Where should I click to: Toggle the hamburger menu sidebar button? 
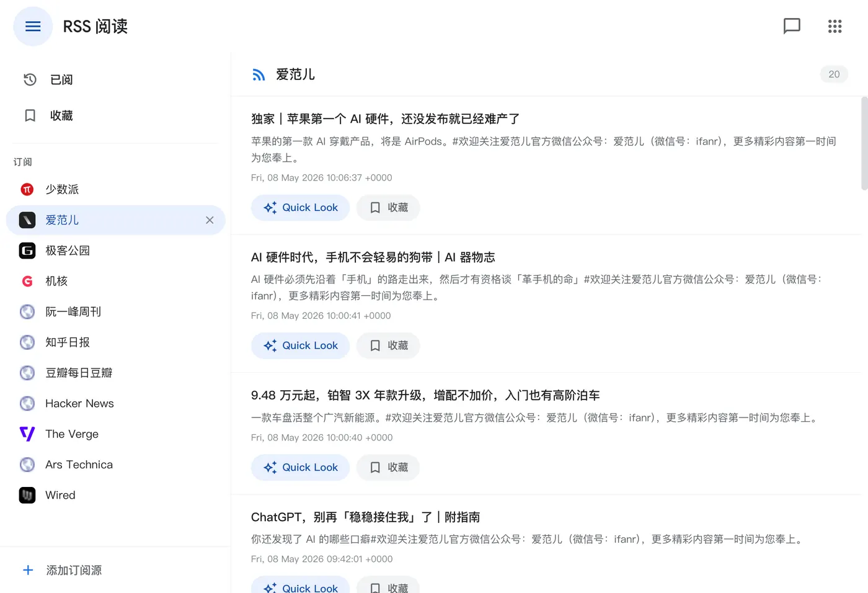pos(33,26)
